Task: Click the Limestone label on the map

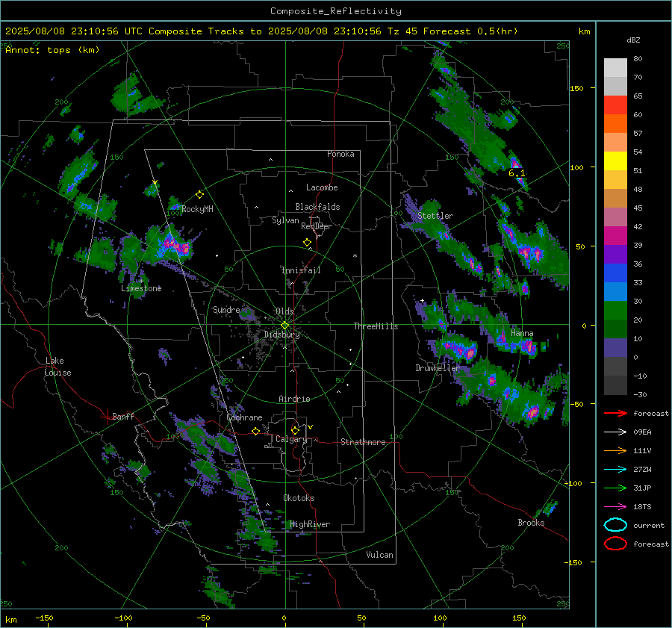Action: pos(141,288)
